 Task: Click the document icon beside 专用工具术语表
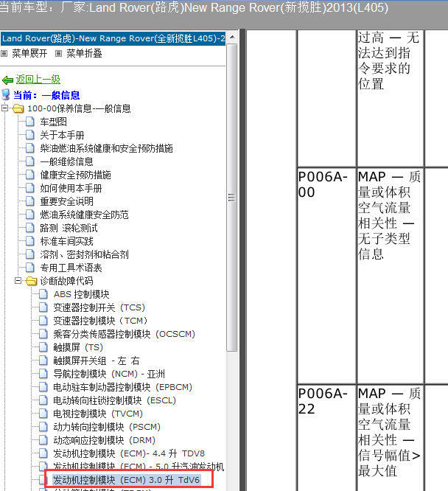(29, 268)
